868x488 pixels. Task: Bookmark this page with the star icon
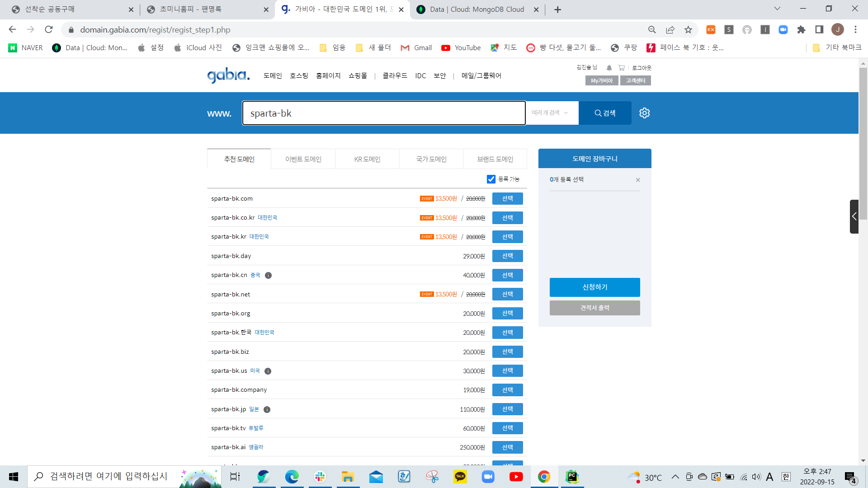(688, 29)
